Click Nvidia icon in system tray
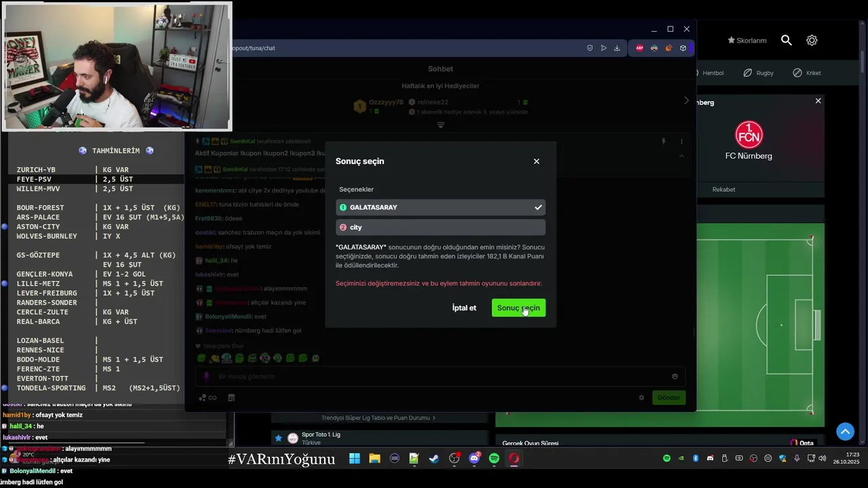The image size is (868, 488). [x=681, y=459]
